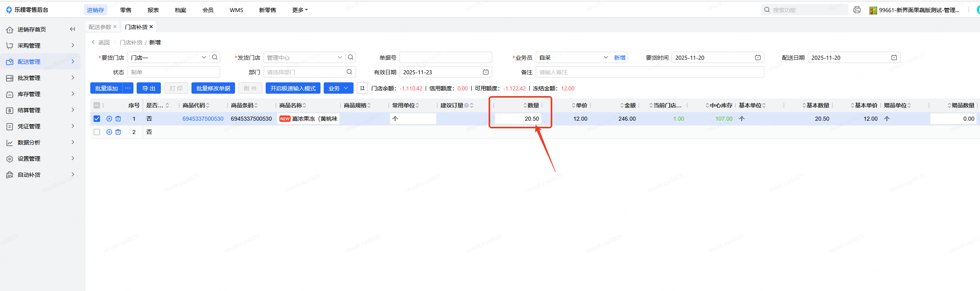Expand 批发管理 in the sidebar

pos(73,77)
